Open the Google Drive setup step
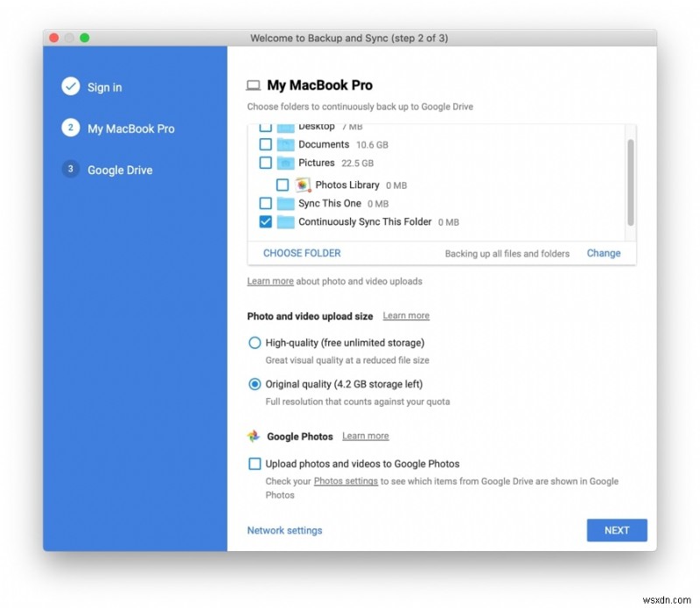The image size is (700, 608). click(120, 170)
